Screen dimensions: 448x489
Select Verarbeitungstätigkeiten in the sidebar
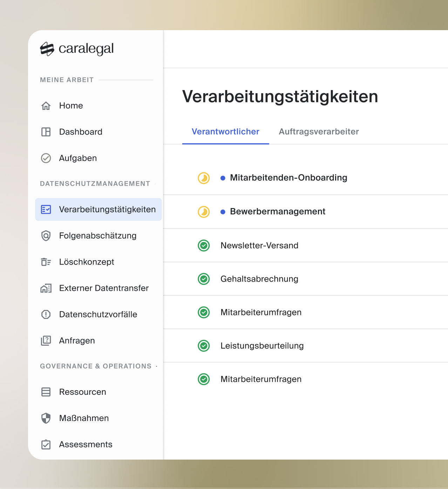click(x=99, y=209)
